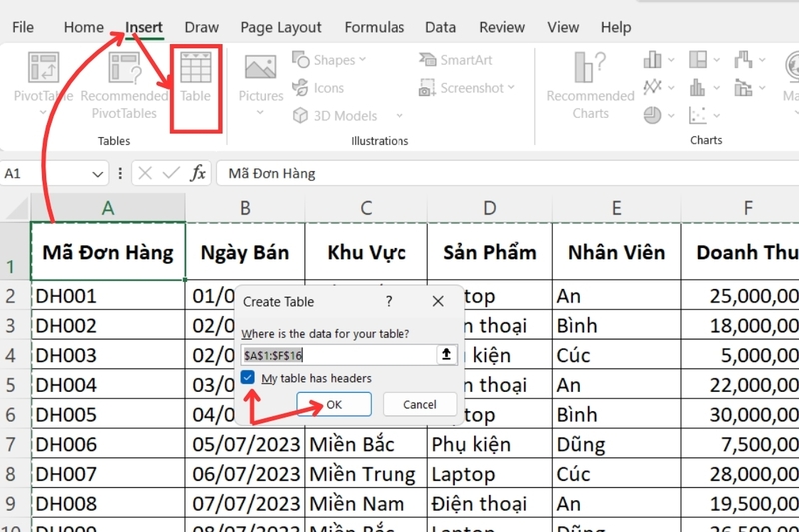Select column A header
Viewport: 799px width, 532px height.
coord(108,208)
